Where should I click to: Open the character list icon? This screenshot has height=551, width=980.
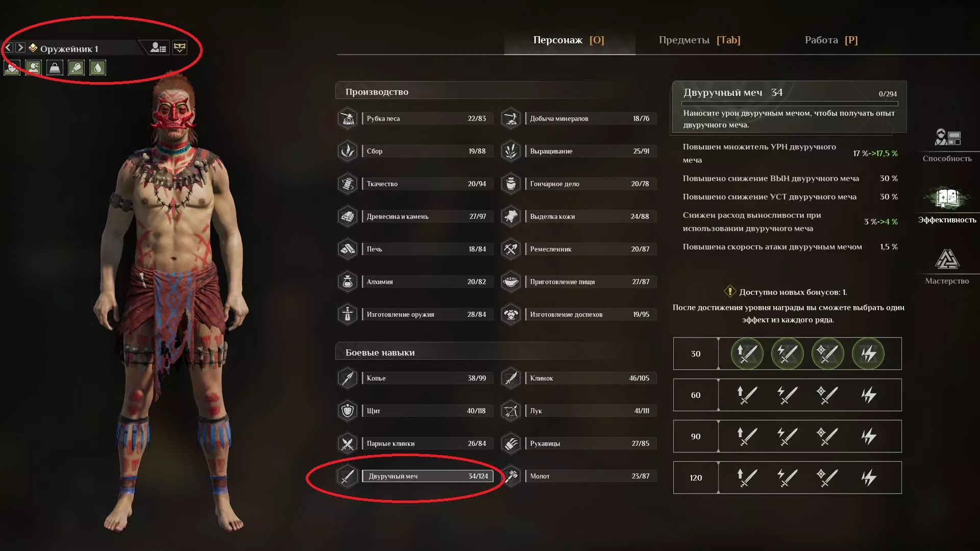158,48
